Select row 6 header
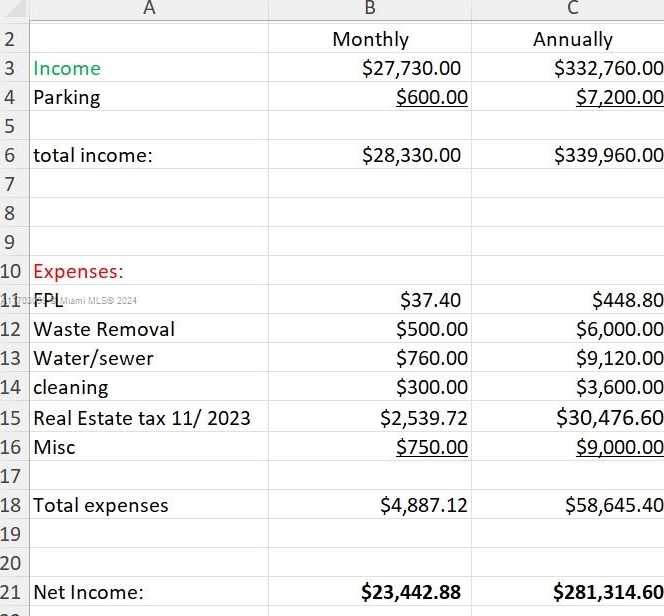The height and width of the screenshot is (616, 664). [14, 155]
